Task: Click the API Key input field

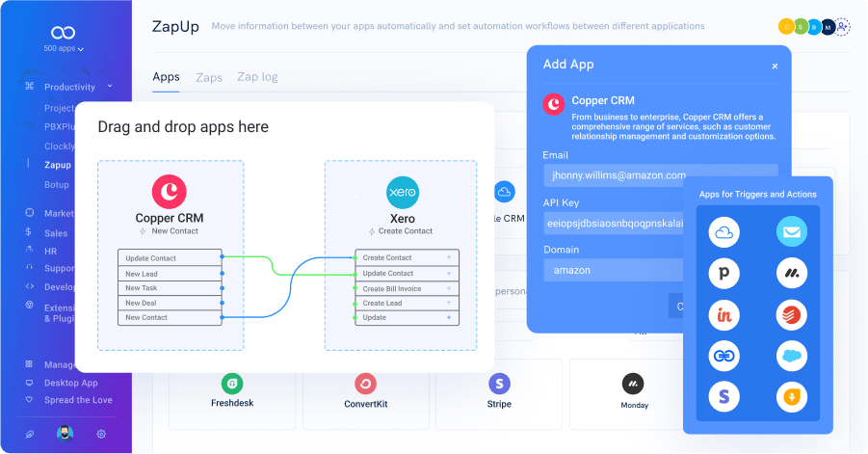Action: (x=614, y=223)
